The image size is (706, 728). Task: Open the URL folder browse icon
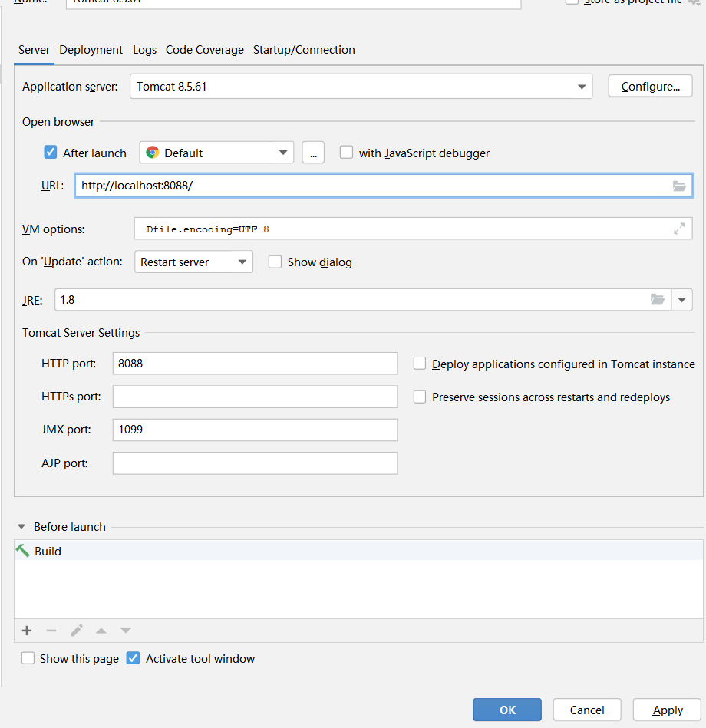680,185
